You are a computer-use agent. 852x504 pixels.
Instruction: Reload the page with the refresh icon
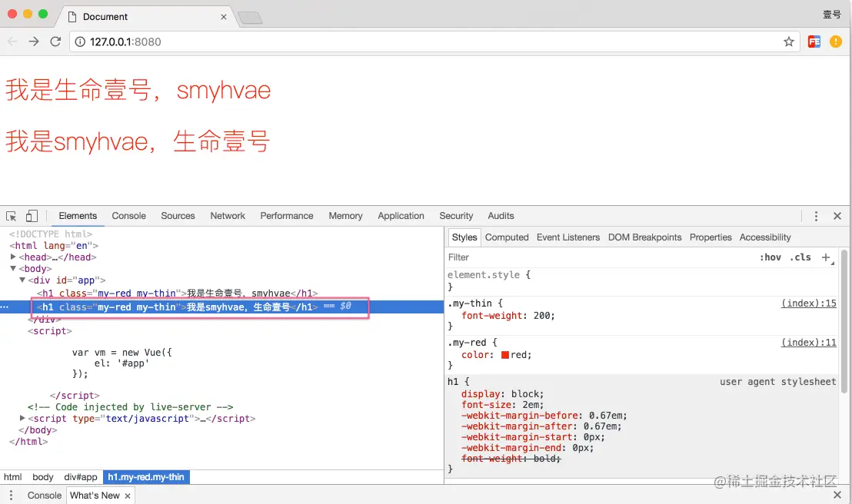[x=55, y=41]
